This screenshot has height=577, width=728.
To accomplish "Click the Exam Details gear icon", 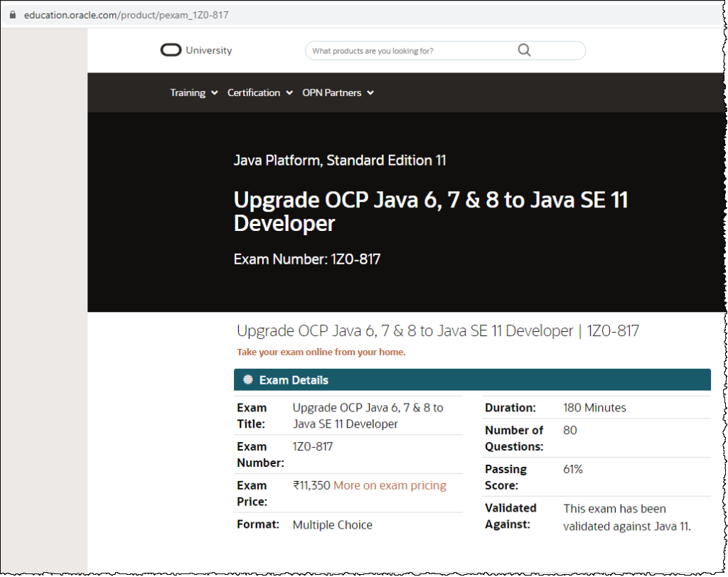I will coord(248,379).
